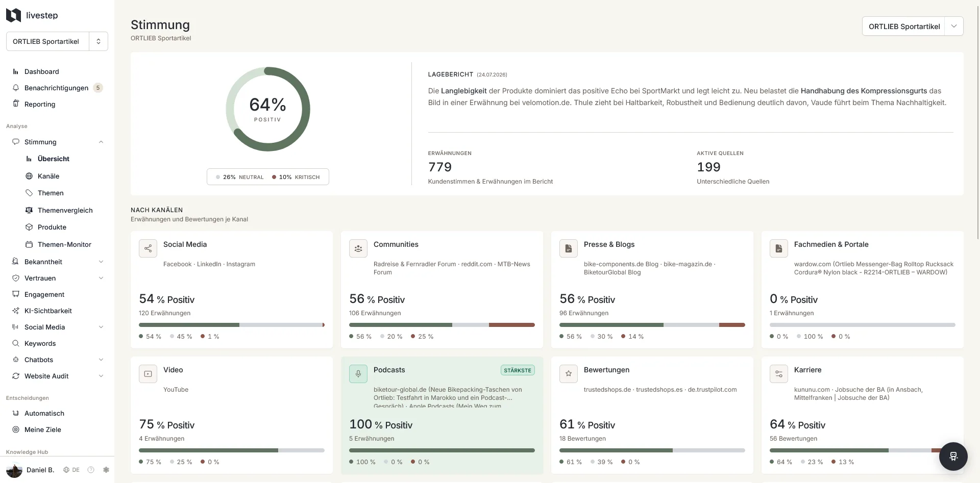Open the ORTLIEB Sportartikel dropdown at top right

coord(913,27)
